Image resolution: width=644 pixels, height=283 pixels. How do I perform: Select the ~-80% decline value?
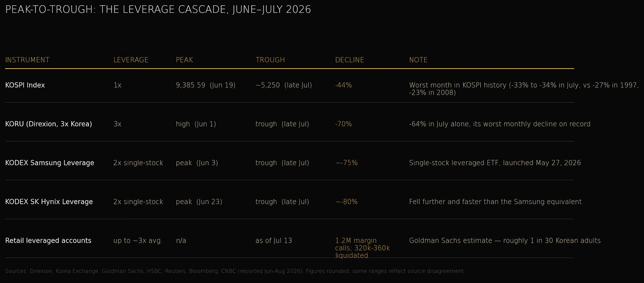346,202
